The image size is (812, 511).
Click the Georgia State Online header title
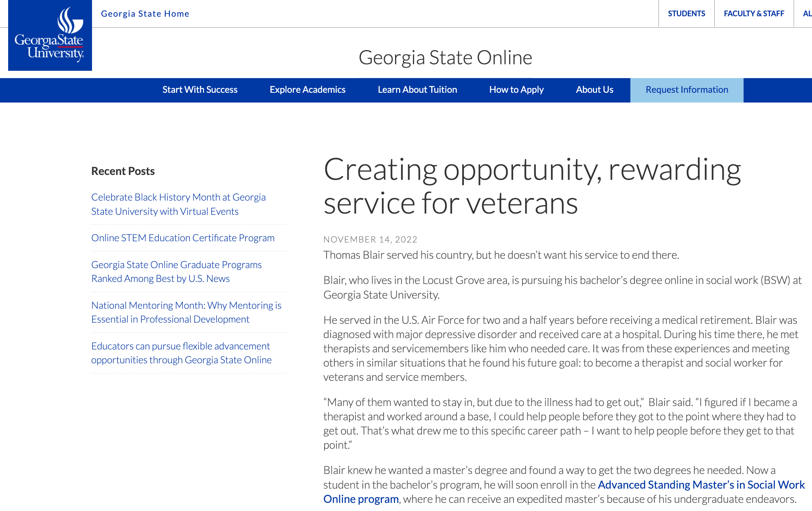click(446, 57)
